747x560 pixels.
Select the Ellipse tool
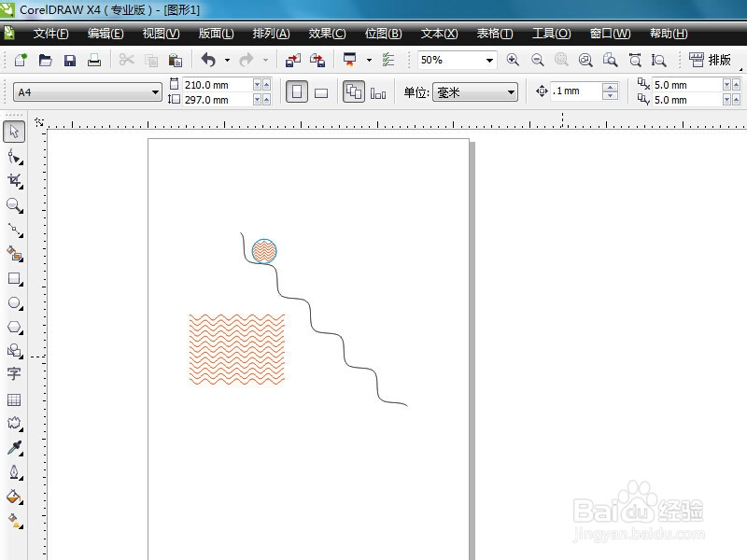coord(14,303)
